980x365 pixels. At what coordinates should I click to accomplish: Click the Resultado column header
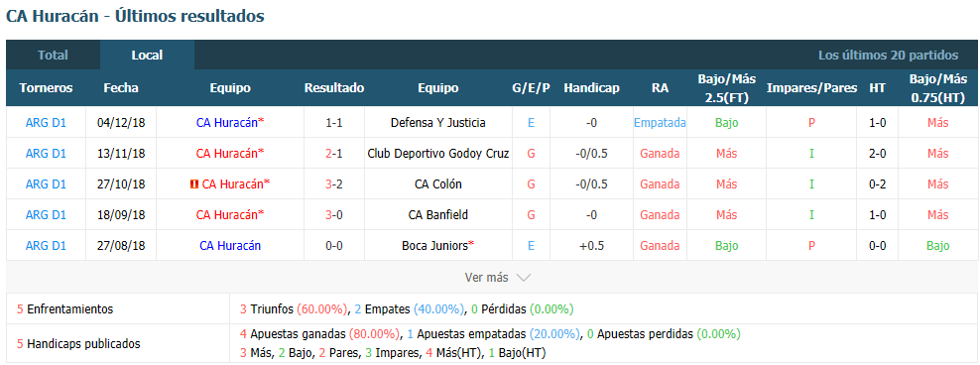(x=333, y=88)
